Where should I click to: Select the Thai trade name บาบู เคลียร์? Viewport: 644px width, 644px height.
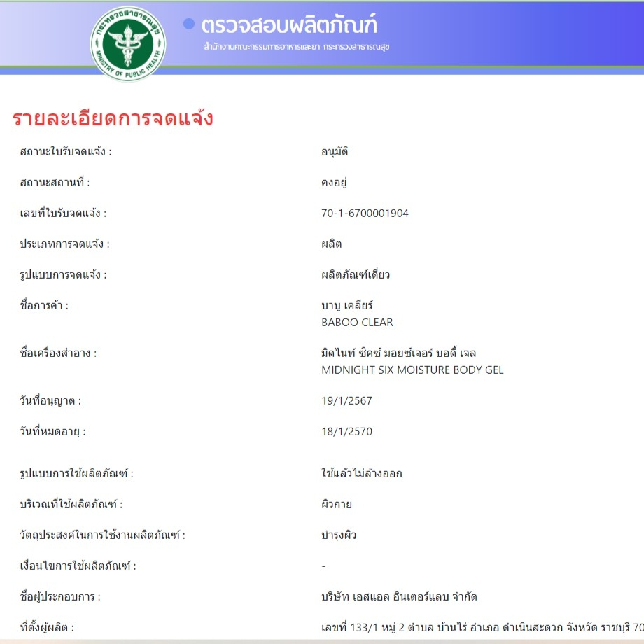point(347,306)
